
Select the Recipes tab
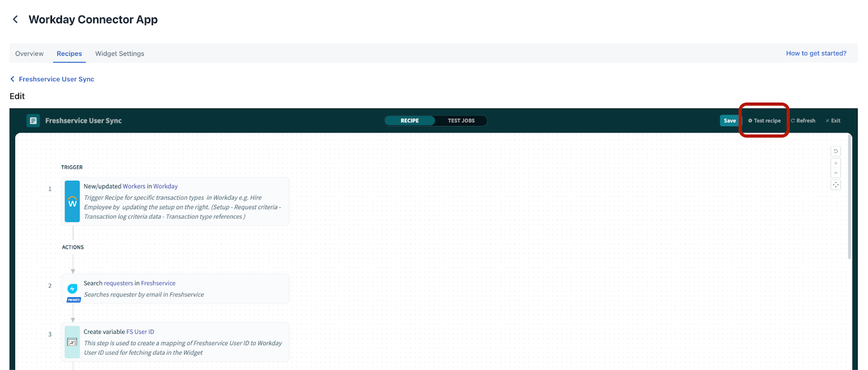click(69, 54)
